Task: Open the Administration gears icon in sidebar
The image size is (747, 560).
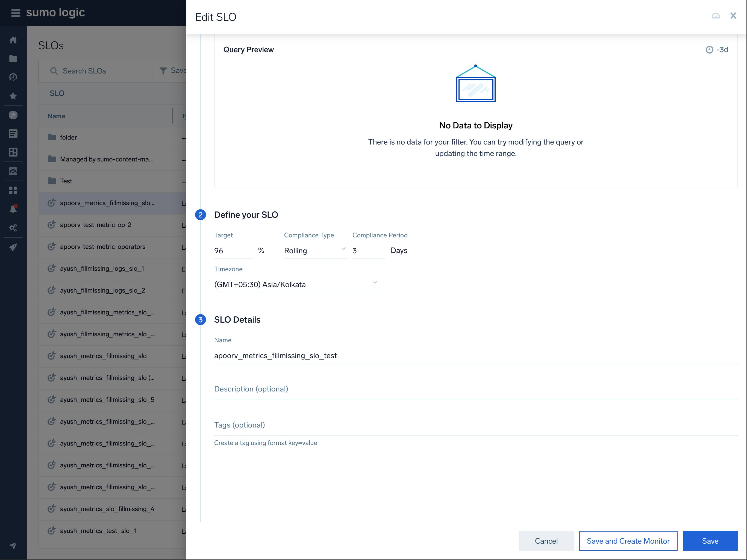Action: click(13, 228)
